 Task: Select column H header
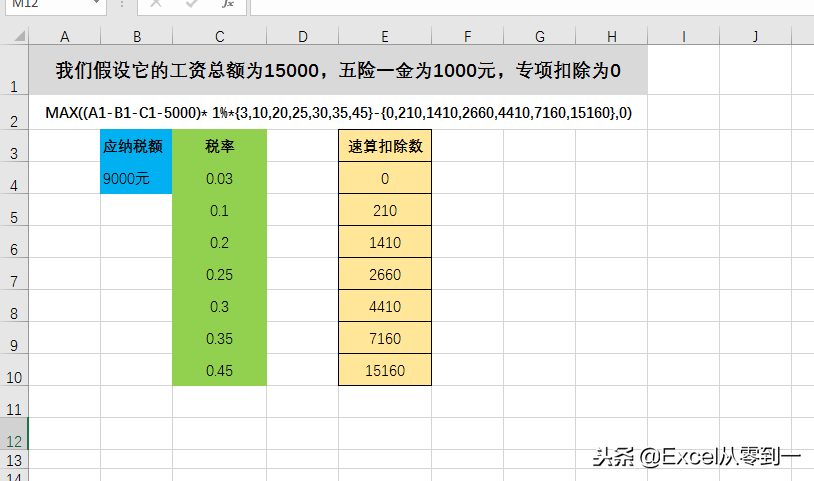[x=612, y=36]
